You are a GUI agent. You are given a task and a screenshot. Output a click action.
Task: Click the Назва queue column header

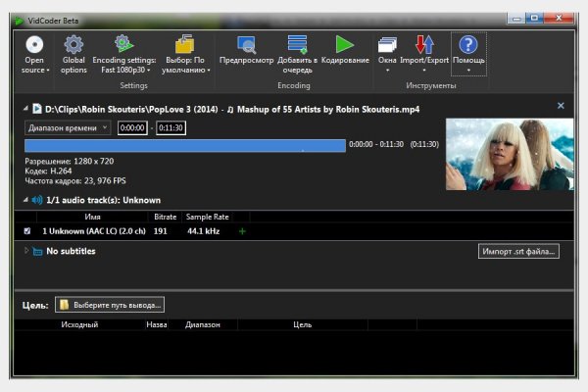pos(157,324)
